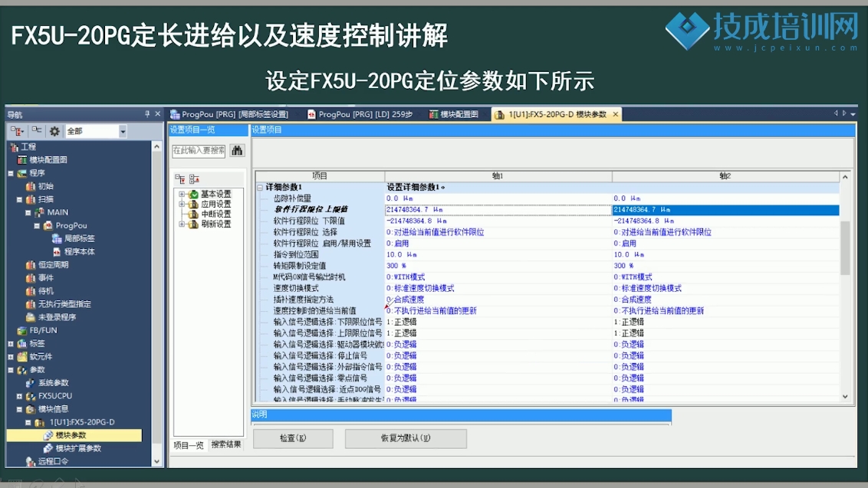Click the 检查 button
Screen dimensions: 868x488
point(293,438)
